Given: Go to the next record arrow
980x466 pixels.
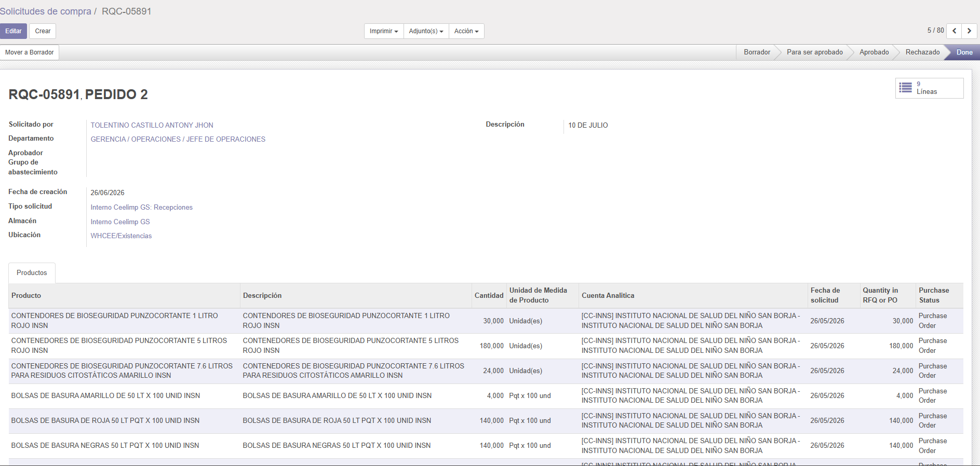Looking at the screenshot, I should [x=969, y=31].
